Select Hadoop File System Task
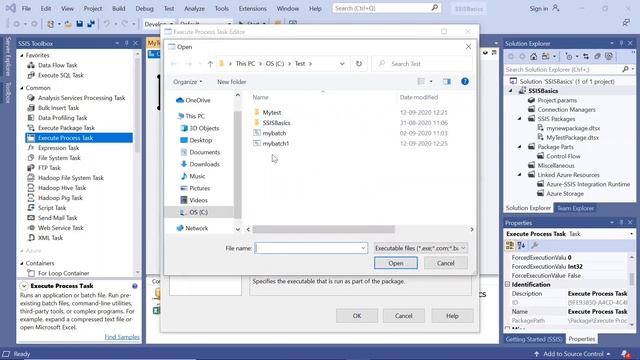Screen dimensions: 640x360 click(x=71, y=178)
